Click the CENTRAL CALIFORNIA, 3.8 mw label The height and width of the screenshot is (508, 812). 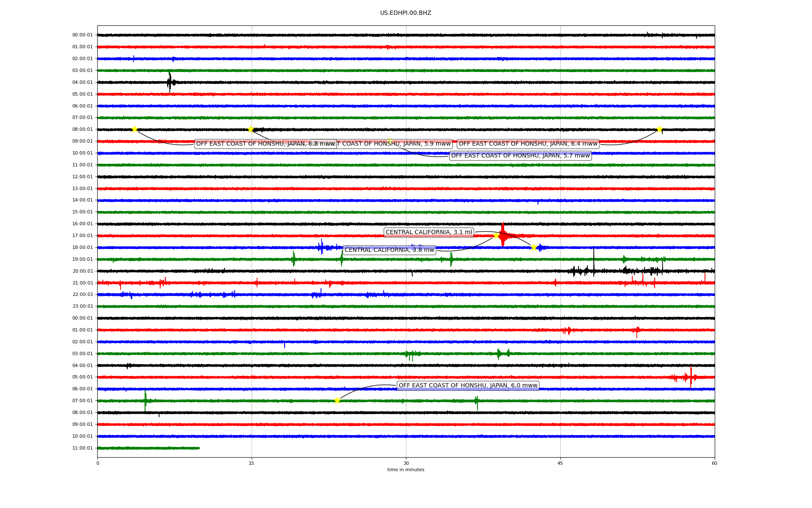pos(389,250)
